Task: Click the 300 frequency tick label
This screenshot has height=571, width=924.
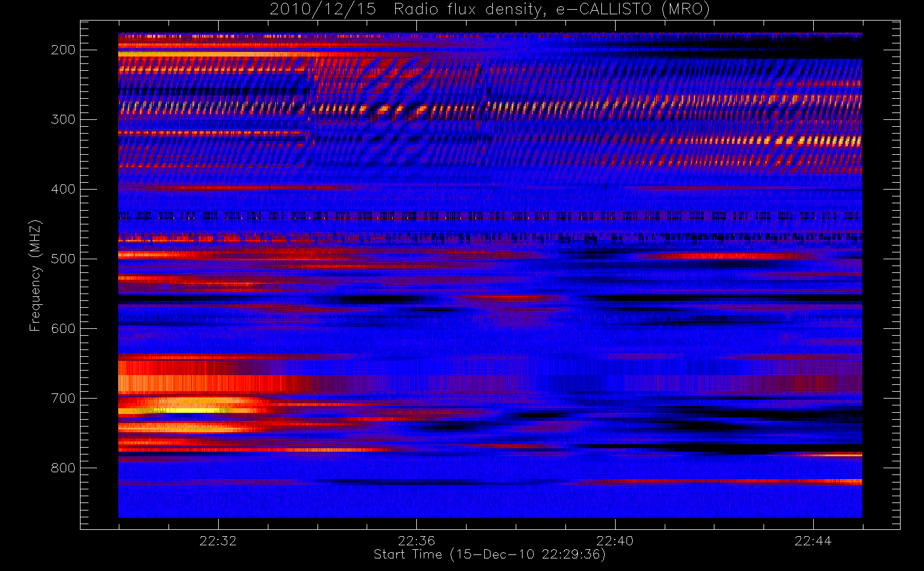Action: click(x=63, y=120)
